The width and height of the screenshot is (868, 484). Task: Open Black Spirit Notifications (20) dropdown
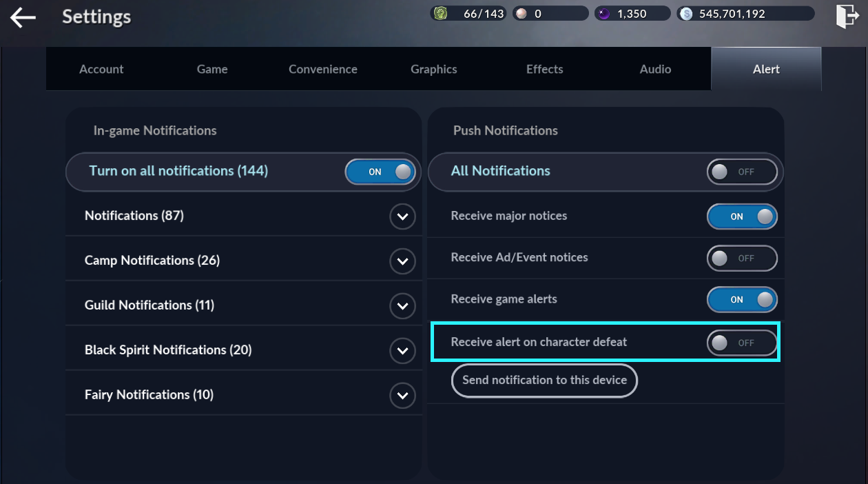point(402,351)
